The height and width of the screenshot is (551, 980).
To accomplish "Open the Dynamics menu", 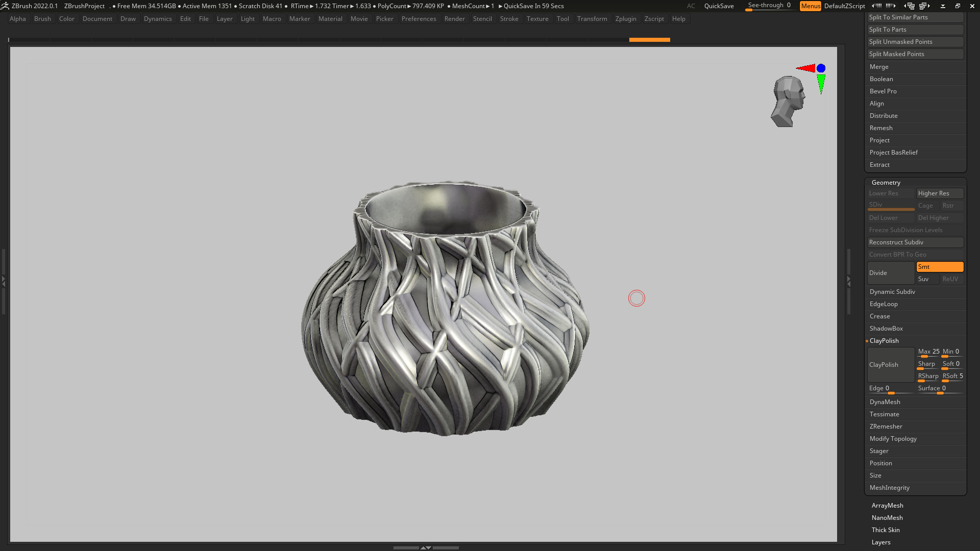I will (x=158, y=19).
